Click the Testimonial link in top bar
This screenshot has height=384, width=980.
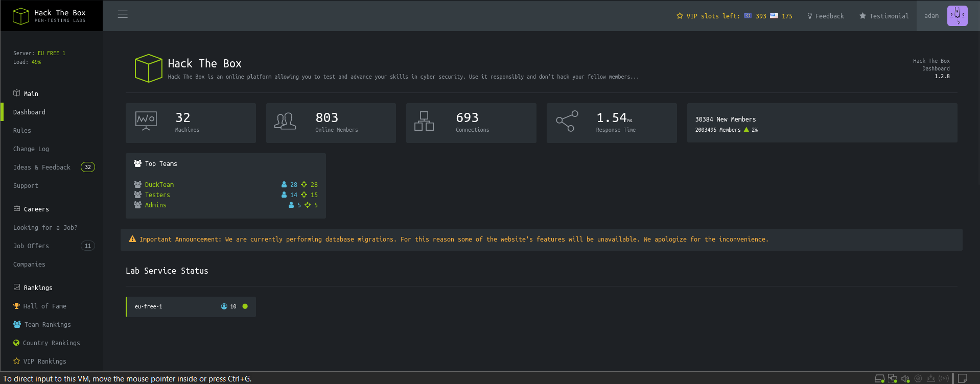[889, 16]
